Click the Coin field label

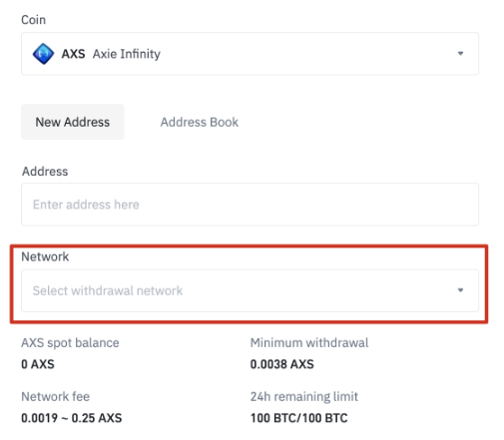(34, 20)
